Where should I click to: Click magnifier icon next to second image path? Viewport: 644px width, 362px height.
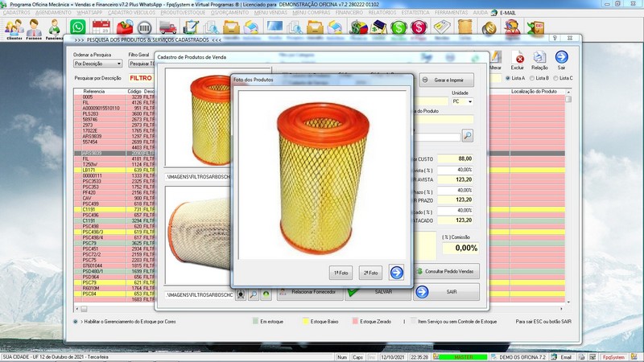(x=254, y=294)
